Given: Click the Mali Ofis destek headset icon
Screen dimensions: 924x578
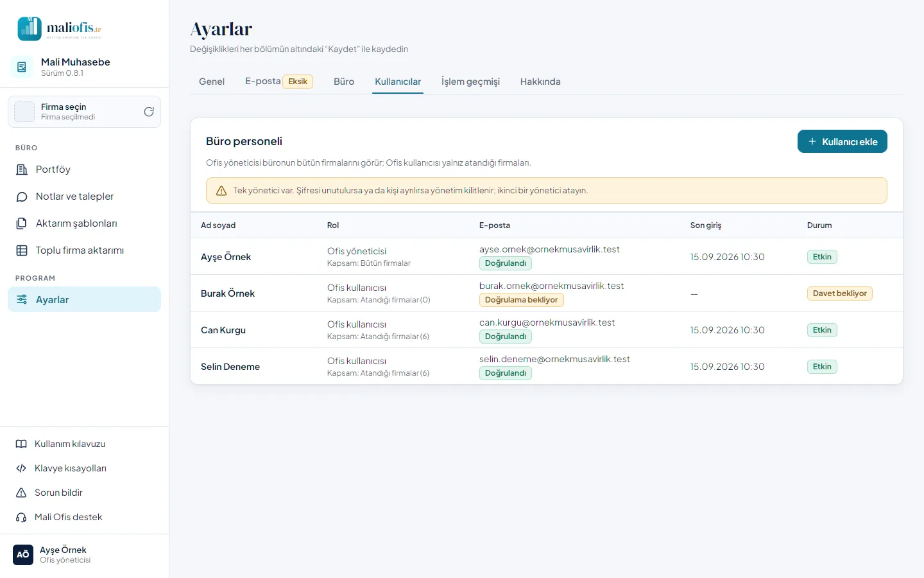Looking at the screenshot, I should click(21, 517).
